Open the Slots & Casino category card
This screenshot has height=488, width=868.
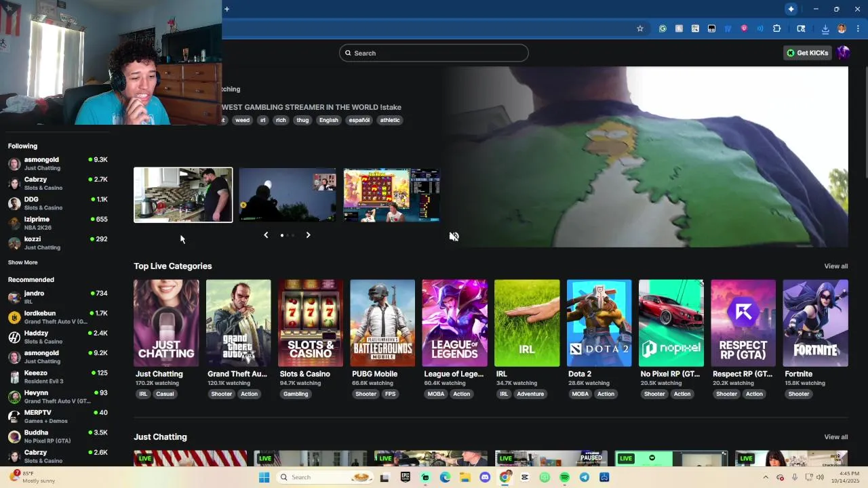click(311, 323)
